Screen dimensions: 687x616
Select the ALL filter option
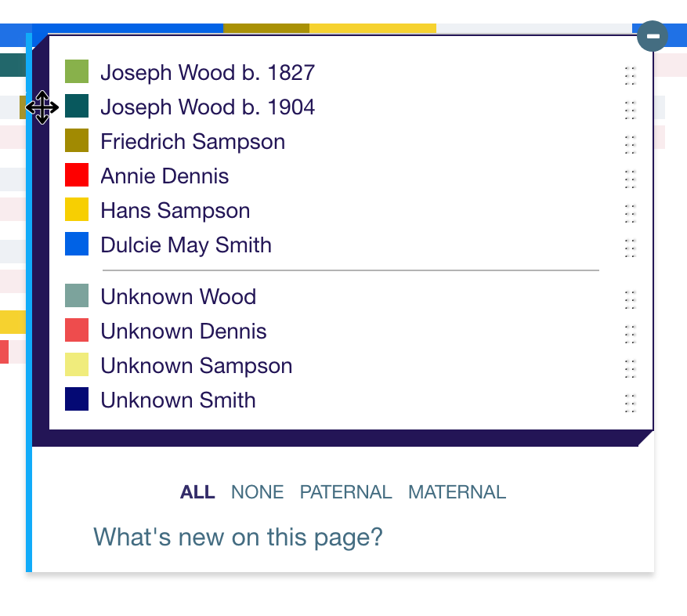(x=197, y=492)
